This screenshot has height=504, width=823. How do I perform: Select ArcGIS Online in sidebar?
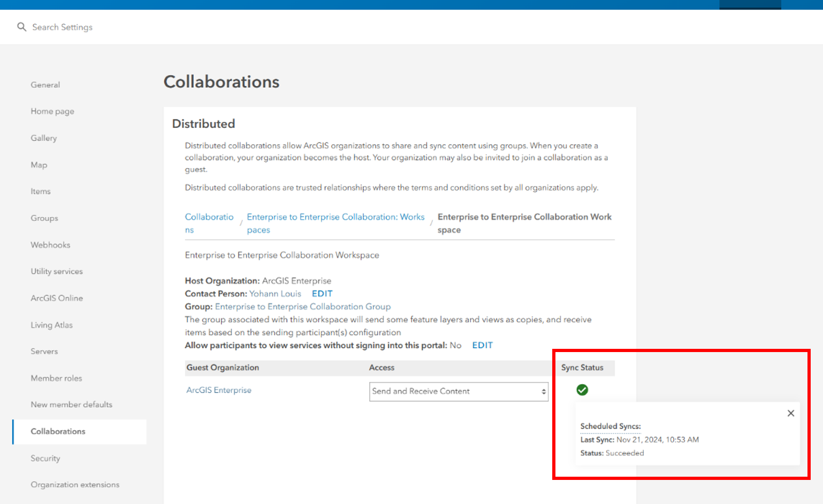pos(57,298)
